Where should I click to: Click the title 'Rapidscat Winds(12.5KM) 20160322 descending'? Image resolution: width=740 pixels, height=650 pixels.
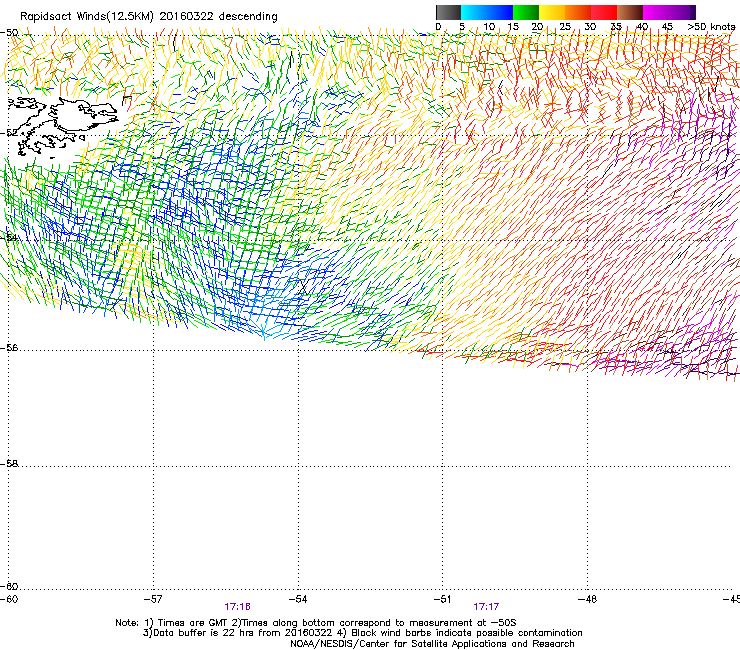149,17
